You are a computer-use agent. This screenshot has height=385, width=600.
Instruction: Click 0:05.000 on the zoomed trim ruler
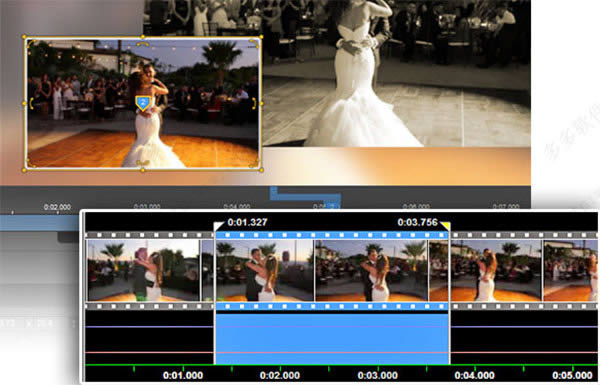(572, 375)
